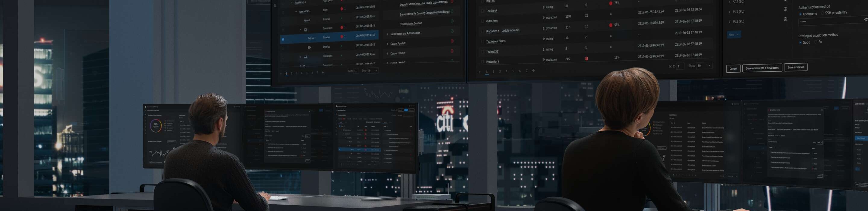
Task: Choose Su as privileged escalation method
Action: pos(816,42)
